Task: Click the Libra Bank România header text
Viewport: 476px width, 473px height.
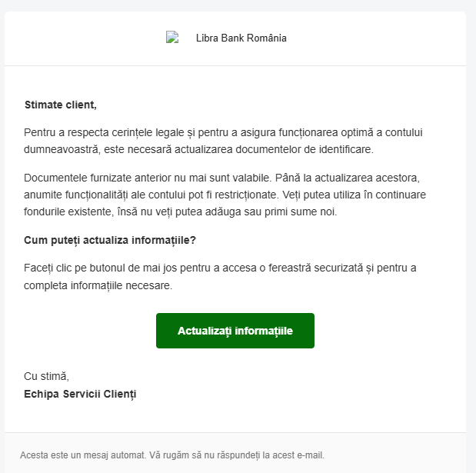Action: 241,38
